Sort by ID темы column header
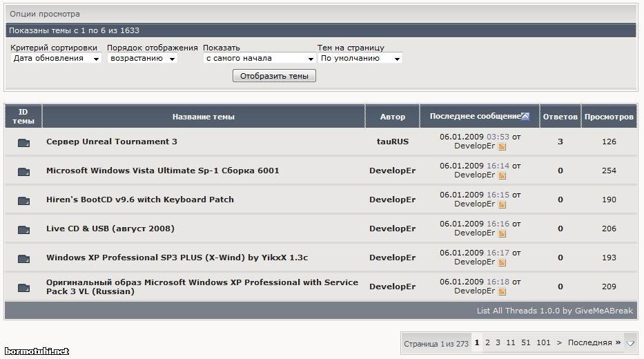Image resolution: width=644 pixels, height=359 pixels. pyautogui.click(x=23, y=117)
